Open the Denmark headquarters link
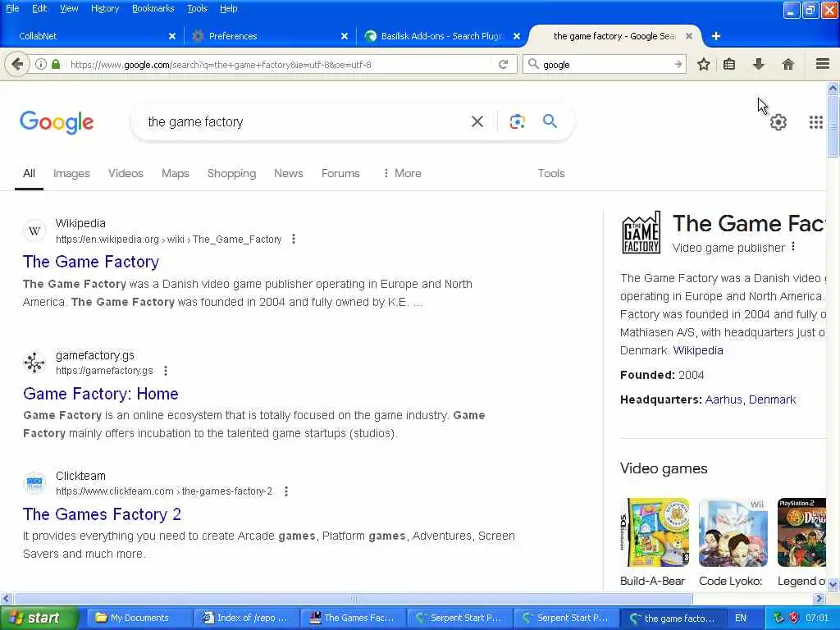 point(772,399)
